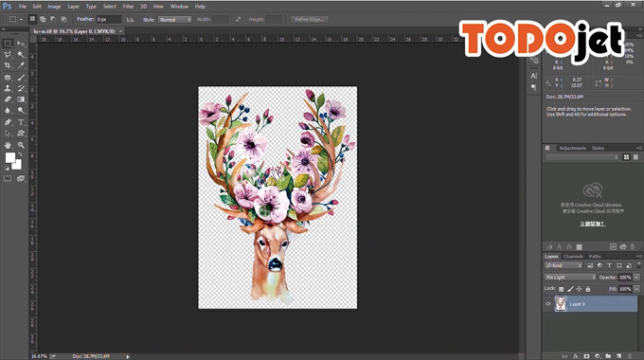Select the Horizontal Type tool
644x360 pixels.
tap(21, 122)
